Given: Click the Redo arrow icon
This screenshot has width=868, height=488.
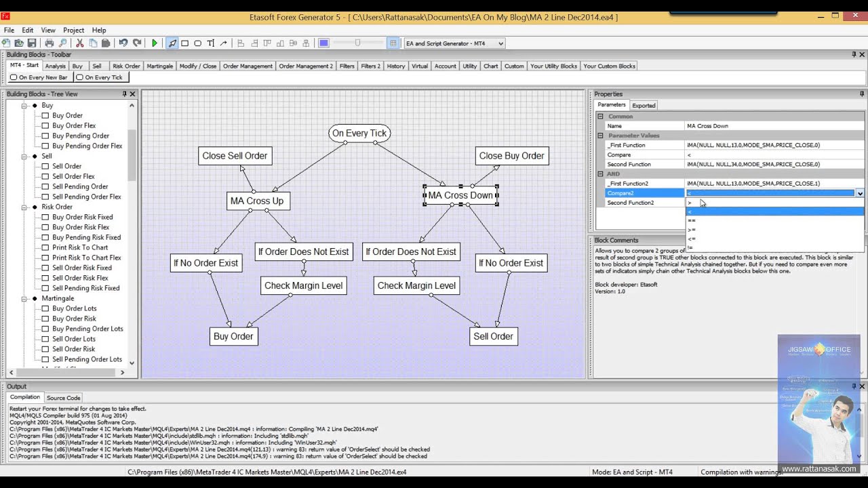Looking at the screenshot, I should point(137,43).
